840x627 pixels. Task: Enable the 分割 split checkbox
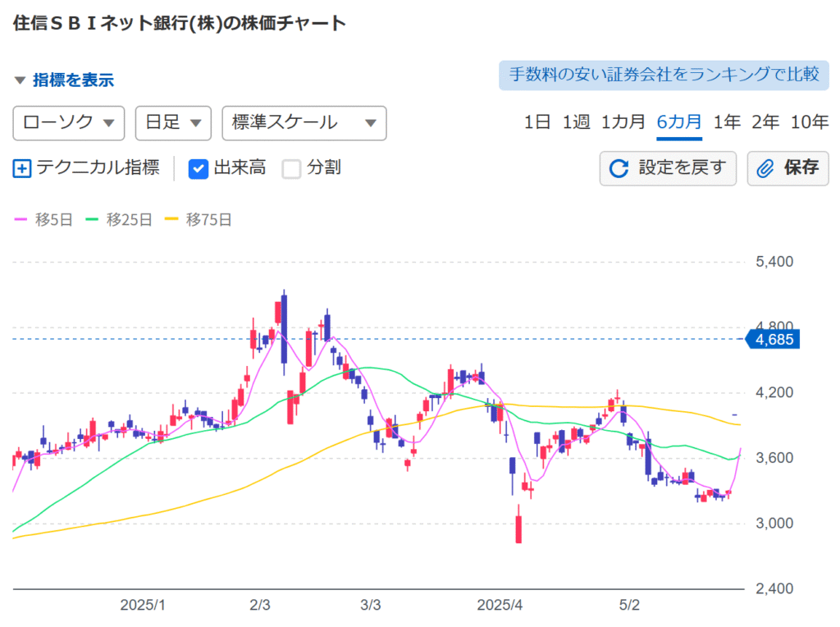291,168
